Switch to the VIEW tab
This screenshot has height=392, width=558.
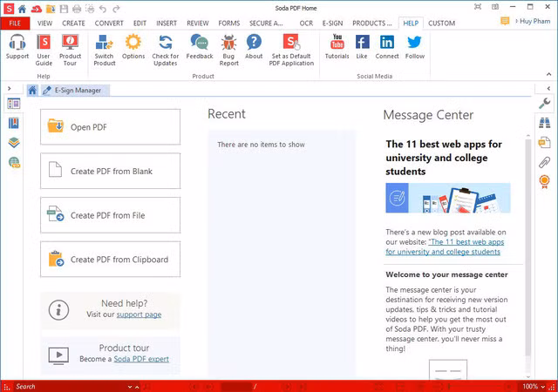[x=44, y=24]
